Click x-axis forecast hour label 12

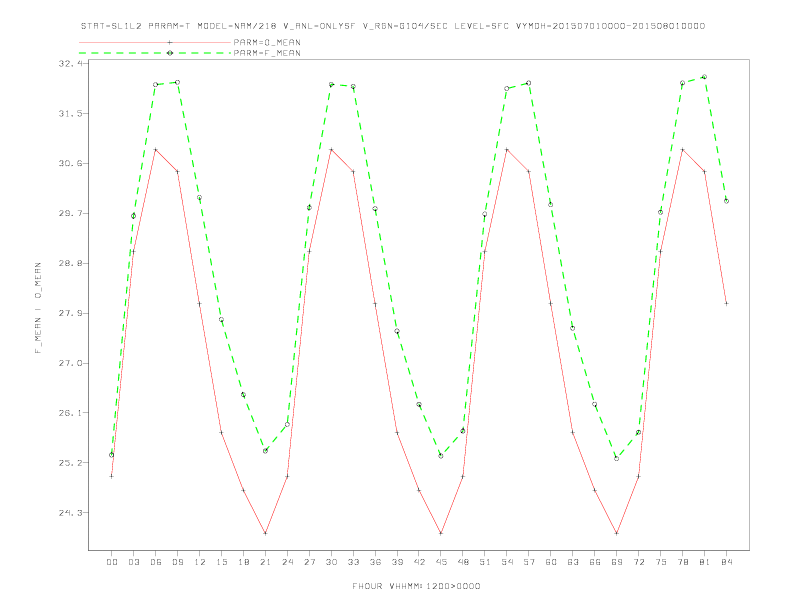[200, 562]
